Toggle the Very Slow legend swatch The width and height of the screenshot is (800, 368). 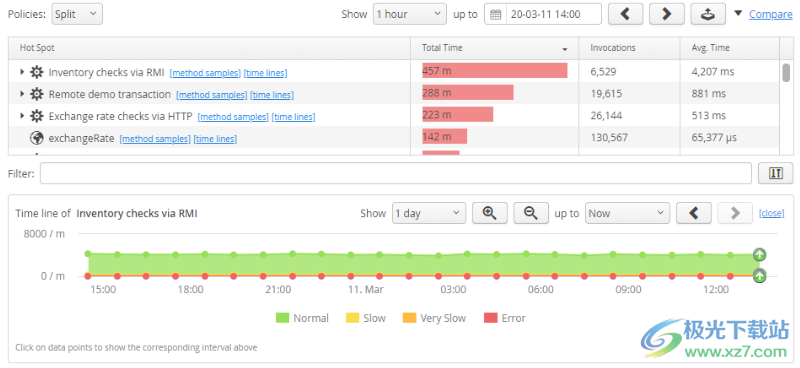click(409, 318)
